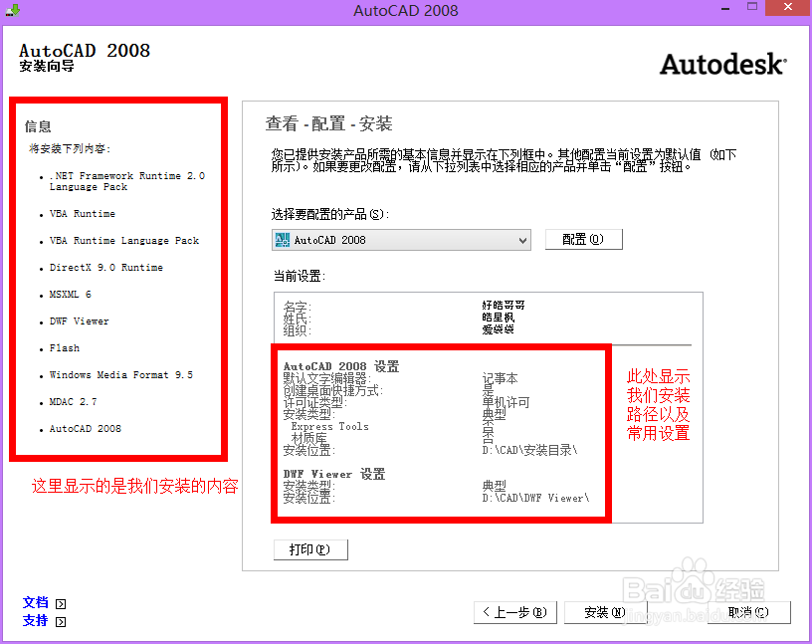Close the AutoCAD 2008 installer window

click(x=788, y=7)
